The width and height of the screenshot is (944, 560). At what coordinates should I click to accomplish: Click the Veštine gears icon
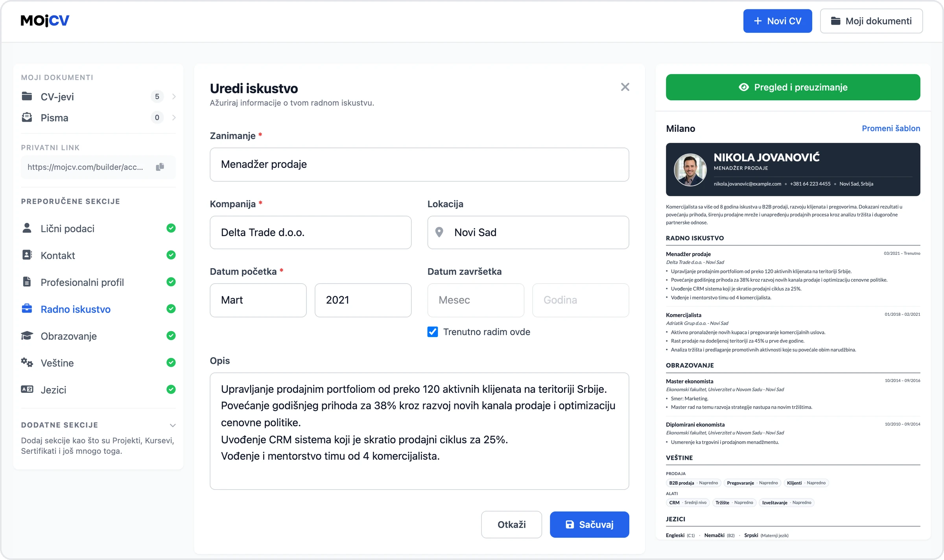click(x=27, y=362)
